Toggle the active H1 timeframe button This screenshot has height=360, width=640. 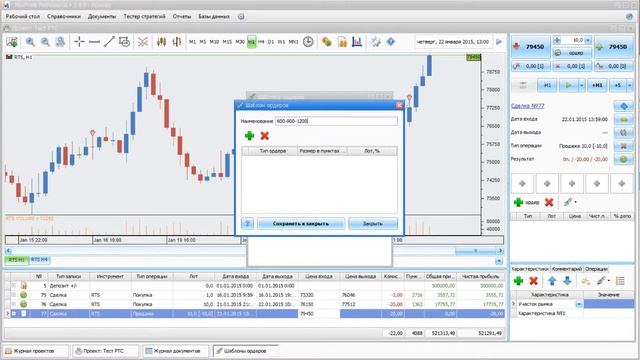pyautogui.click(x=251, y=42)
